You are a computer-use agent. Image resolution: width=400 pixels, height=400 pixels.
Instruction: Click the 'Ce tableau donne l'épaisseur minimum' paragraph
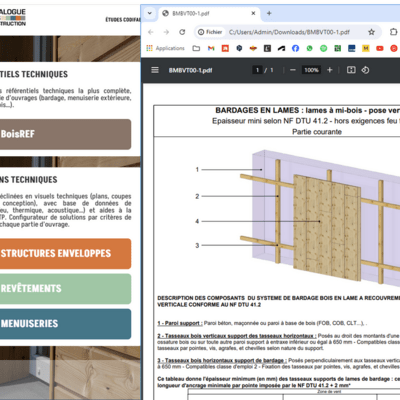(279, 382)
